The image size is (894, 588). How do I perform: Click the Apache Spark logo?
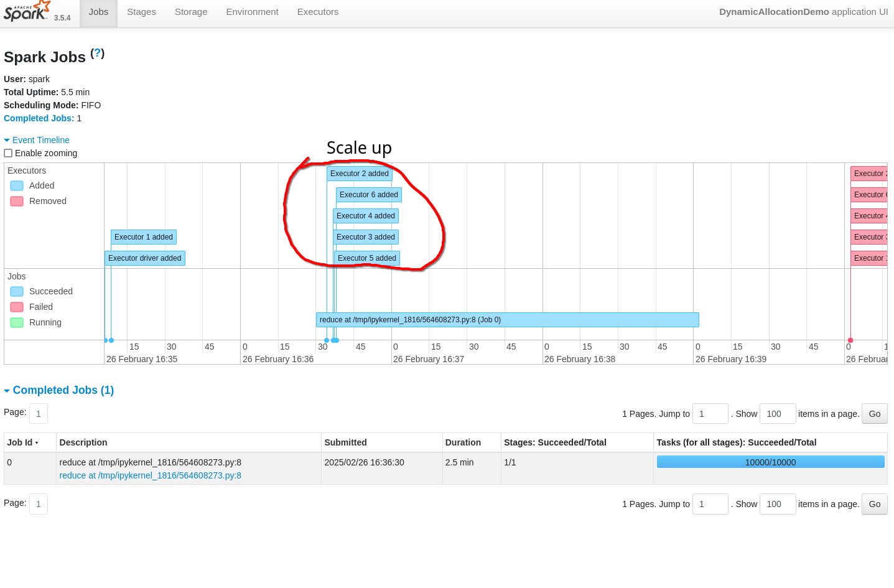26,12
